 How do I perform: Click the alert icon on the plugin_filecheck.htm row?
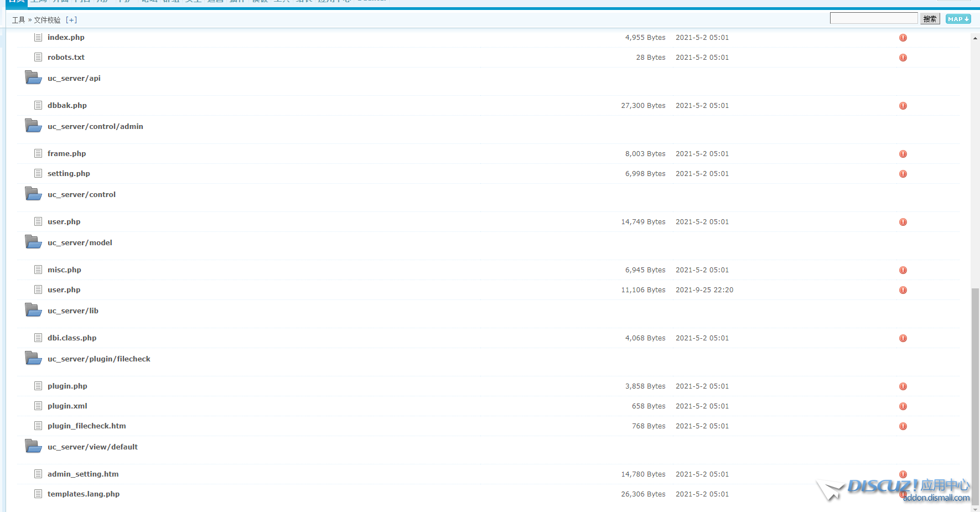903,426
